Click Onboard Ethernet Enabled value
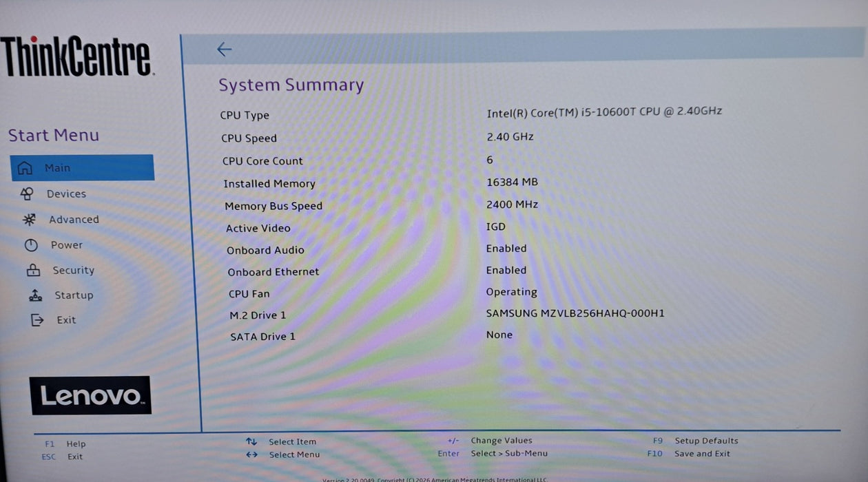 click(x=506, y=271)
